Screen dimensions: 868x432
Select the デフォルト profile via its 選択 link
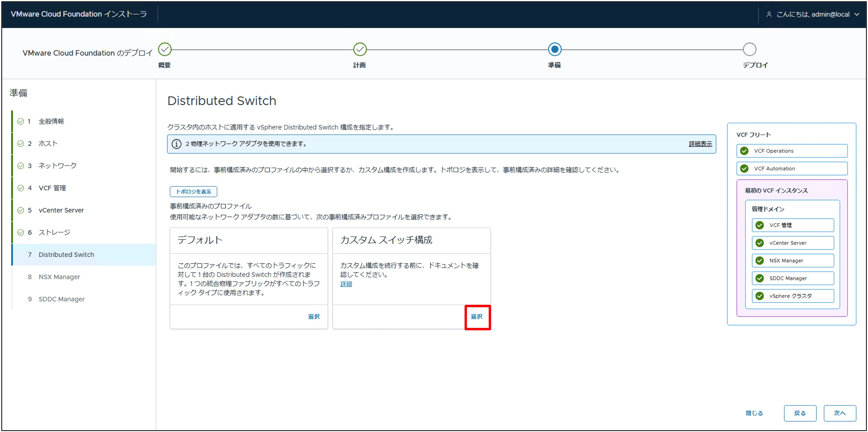(x=314, y=317)
